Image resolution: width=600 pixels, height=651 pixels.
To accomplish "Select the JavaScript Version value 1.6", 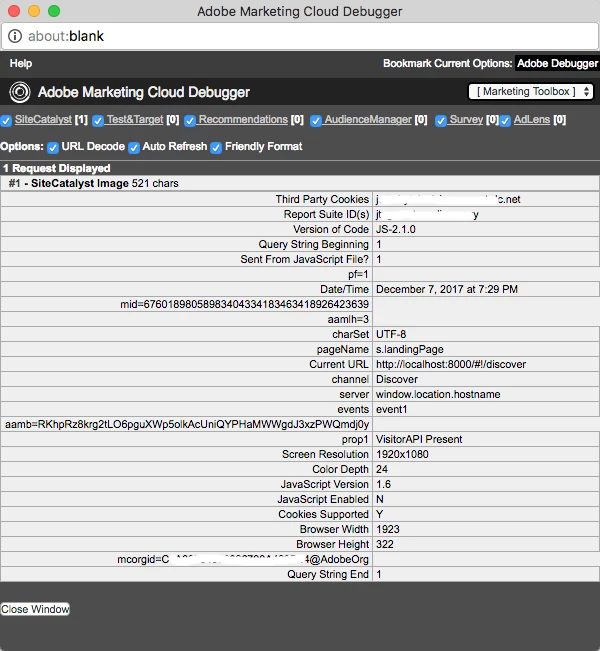I will coord(383,484).
